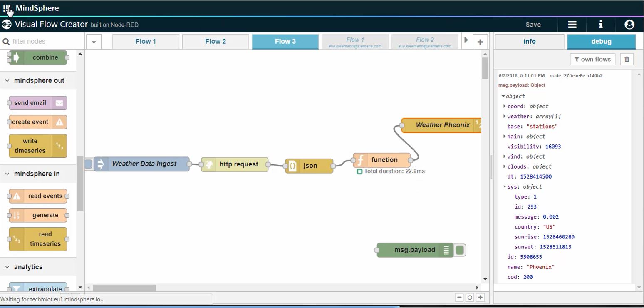Viewport: 644px width, 308px height.
Task: Collapse the mindsphere in palette category
Action: coord(7,174)
